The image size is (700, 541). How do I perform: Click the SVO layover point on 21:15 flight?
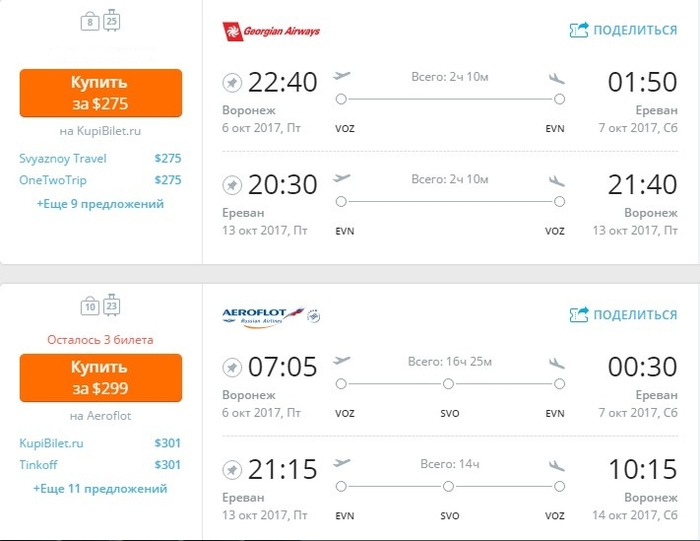(x=450, y=486)
